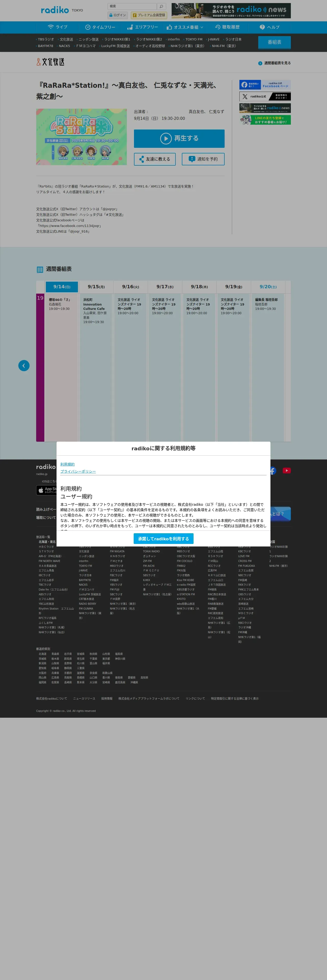Select TBSラジオ in the top station bar
Image resolution: width=327 pixels, height=980 pixels.
(46, 39)
